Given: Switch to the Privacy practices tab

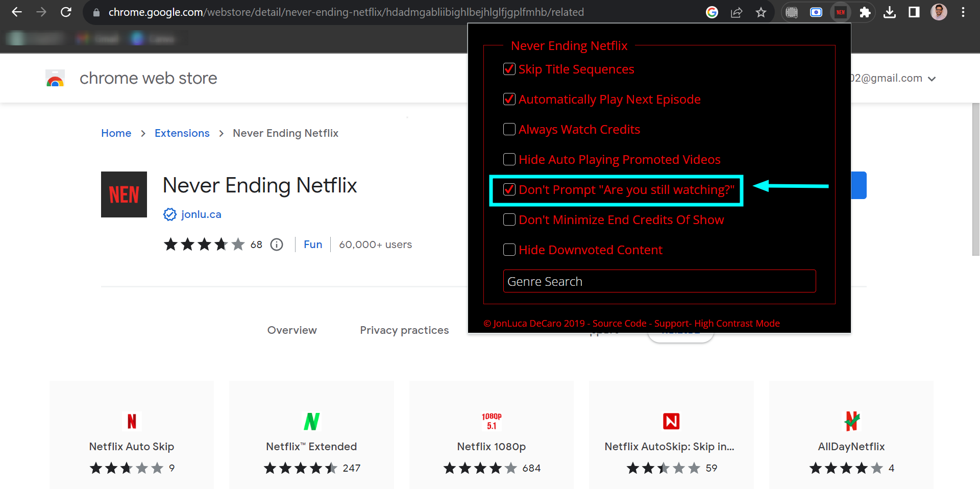Looking at the screenshot, I should pos(404,330).
